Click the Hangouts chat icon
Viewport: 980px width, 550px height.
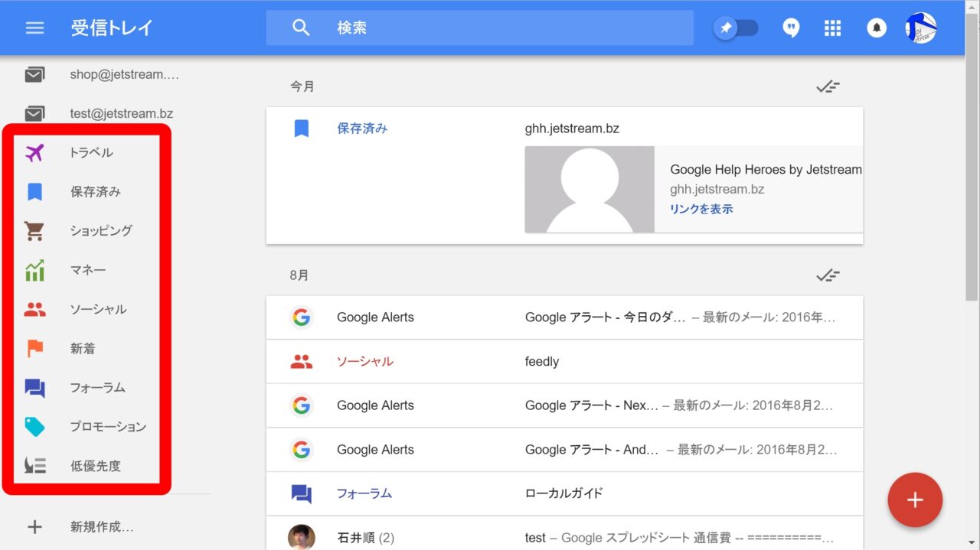point(791,28)
